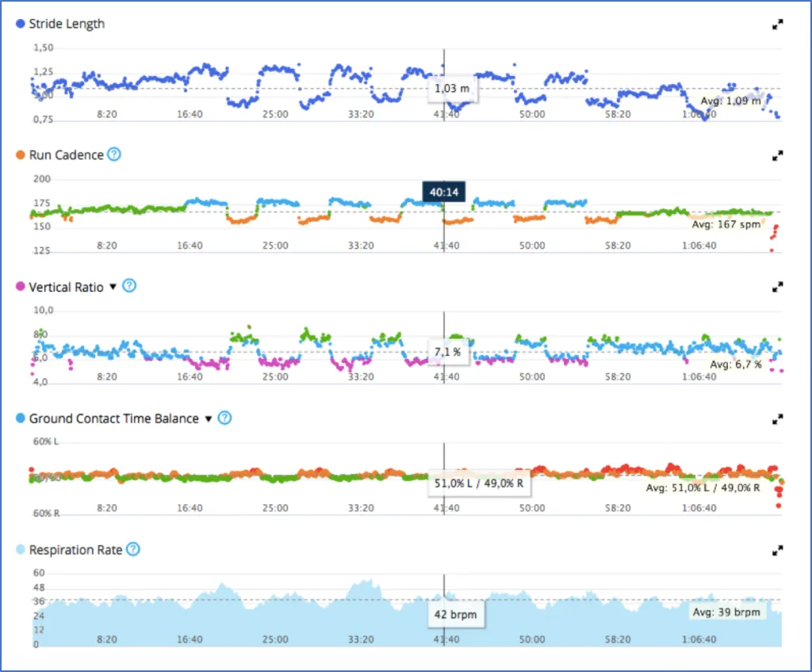This screenshot has height=672, width=812.
Task: Maximize the Ground Contact Time Balance chart
Action: pyautogui.click(x=777, y=419)
